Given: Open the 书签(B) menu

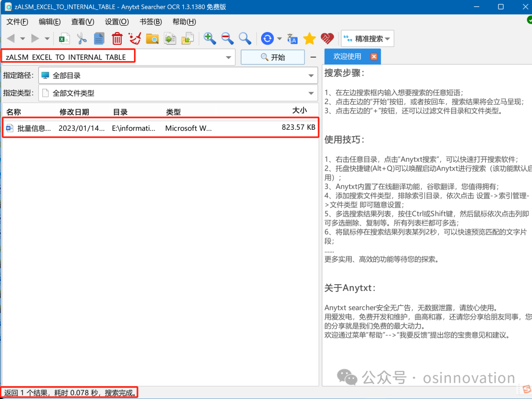Looking at the screenshot, I should coord(151,22).
